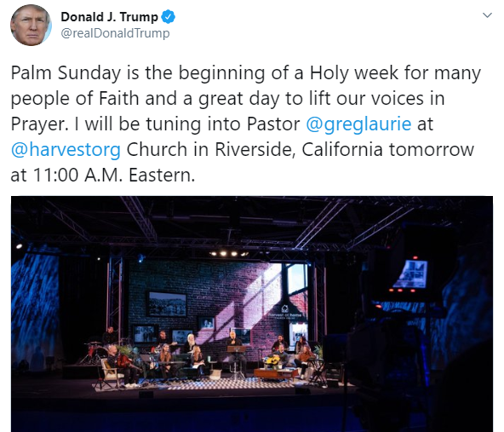Open the tweet options chevron menu
Screen dimensions: 504x432
(x=487, y=15)
